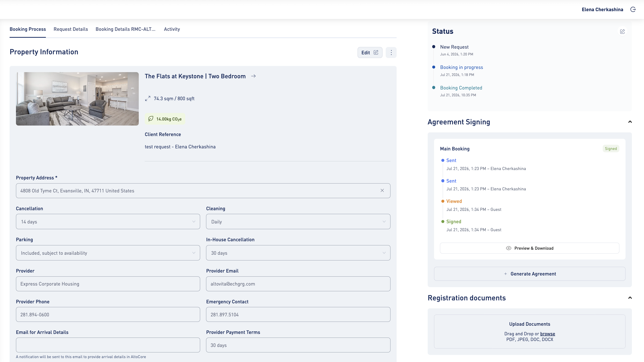Image resolution: width=644 pixels, height=362 pixels.
Task: Clear the Property Address field with the X
Action: click(382, 191)
